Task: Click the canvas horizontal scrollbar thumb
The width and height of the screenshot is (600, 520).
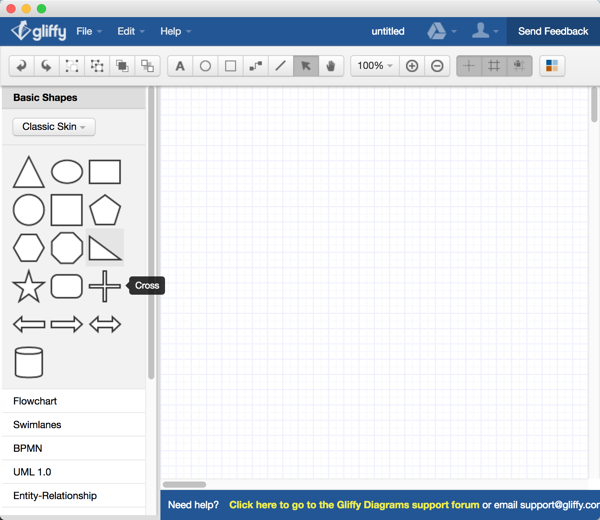Action: point(184,484)
